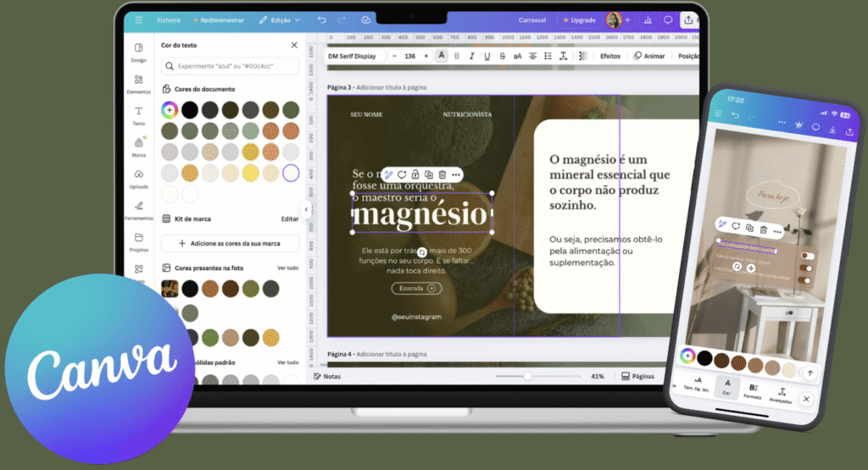Toggle uppercase aA formatting

[518, 56]
